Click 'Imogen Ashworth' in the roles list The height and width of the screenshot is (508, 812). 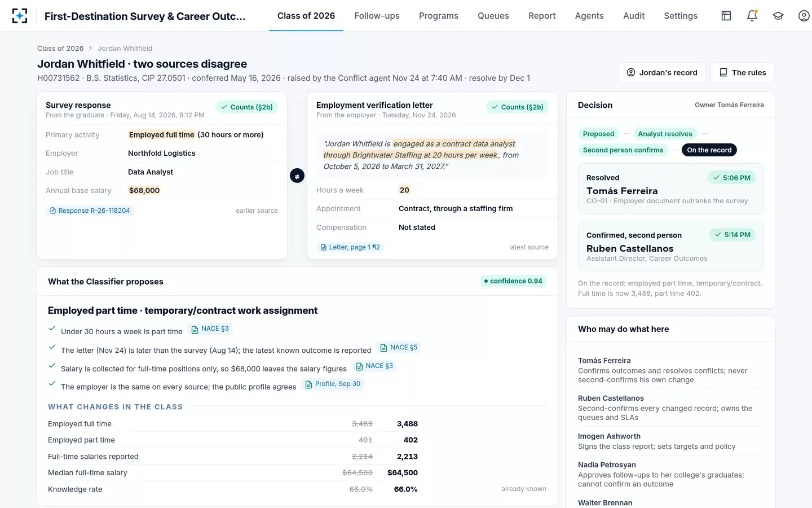609,436
